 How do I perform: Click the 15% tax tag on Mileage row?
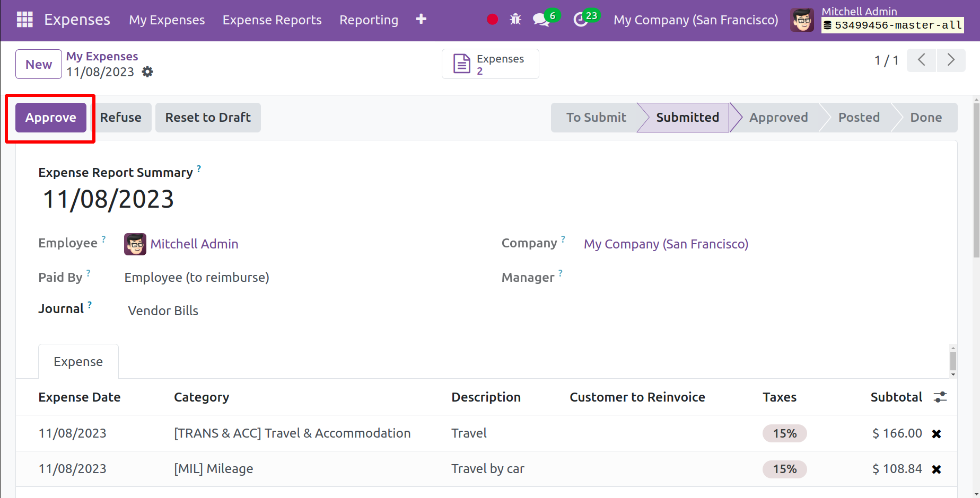[x=784, y=469]
